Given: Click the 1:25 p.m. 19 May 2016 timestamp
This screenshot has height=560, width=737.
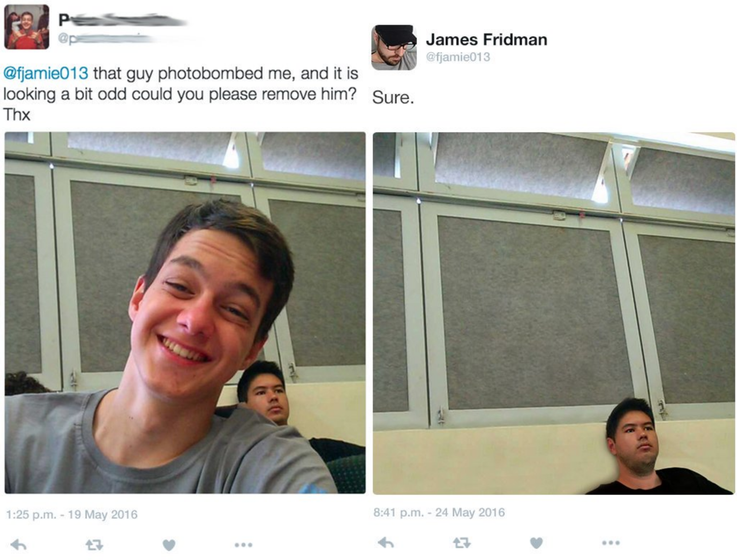Looking at the screenshot, I should coord(72,514).
